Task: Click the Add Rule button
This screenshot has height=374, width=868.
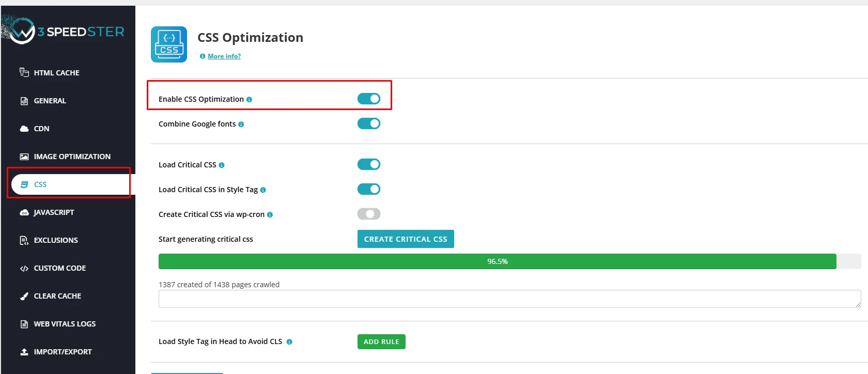Action: tap(381, 342)
